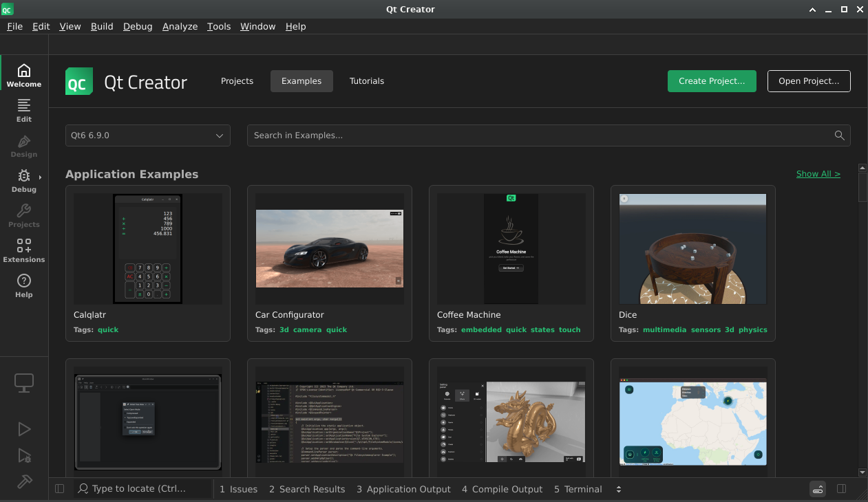Open the Application Output pane
The image size is (868, 502).
(403, 489)
